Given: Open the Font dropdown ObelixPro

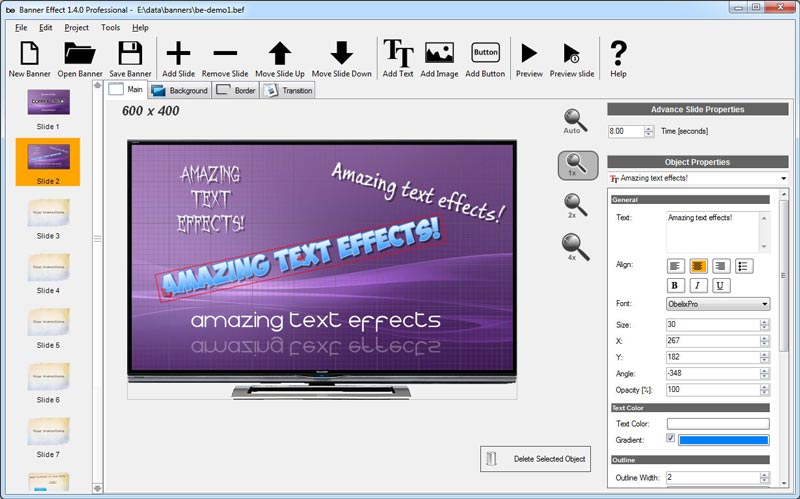Looking at the screenshot, I should click(x=718, y=304).
